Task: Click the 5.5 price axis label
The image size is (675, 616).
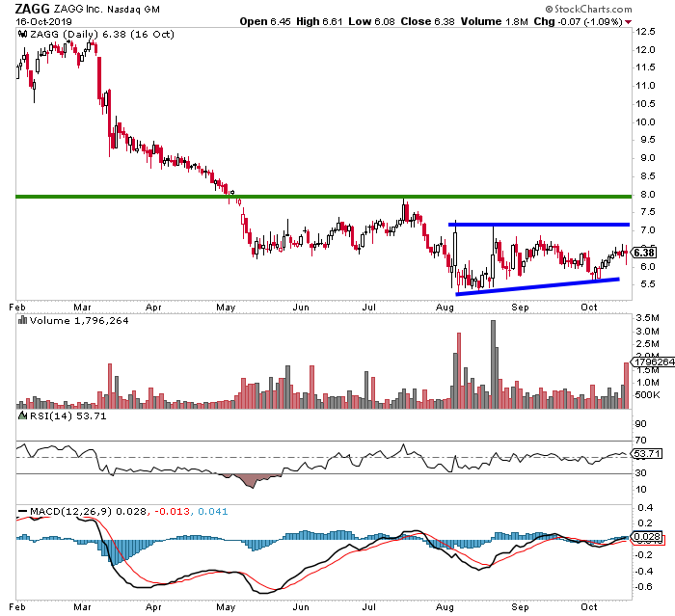Action: (646, 284)
